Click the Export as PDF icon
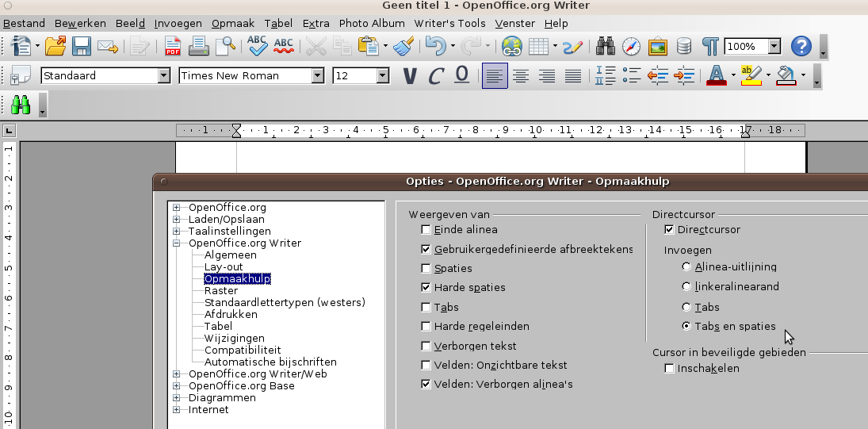 (172, 47)
